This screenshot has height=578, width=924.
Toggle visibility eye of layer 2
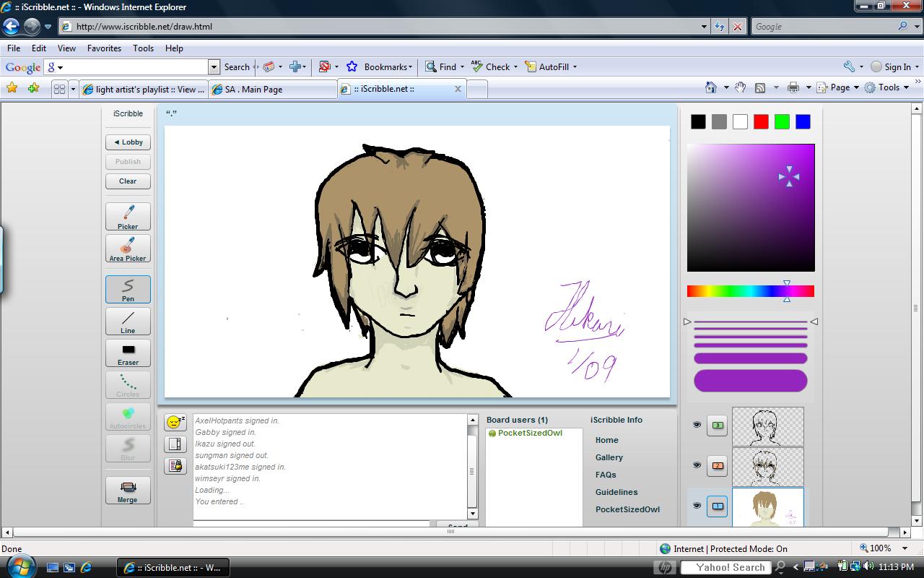pos(697,465)
